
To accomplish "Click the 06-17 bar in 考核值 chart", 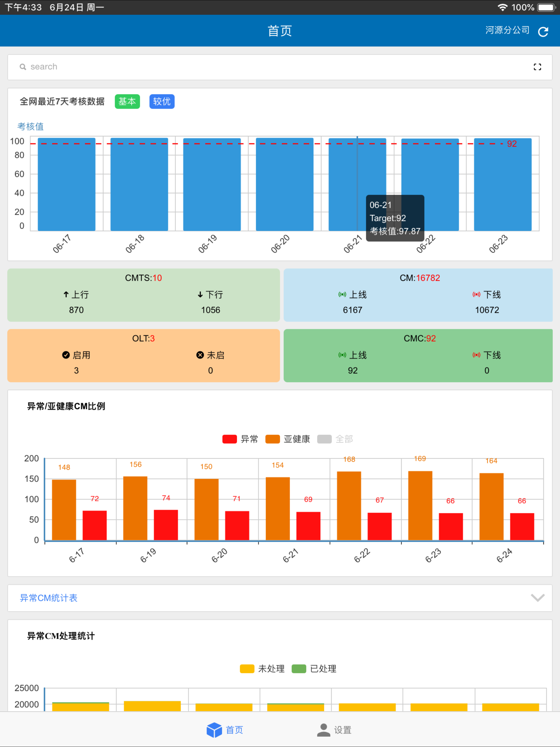I will pyautogui.click(x=66, y=184).
